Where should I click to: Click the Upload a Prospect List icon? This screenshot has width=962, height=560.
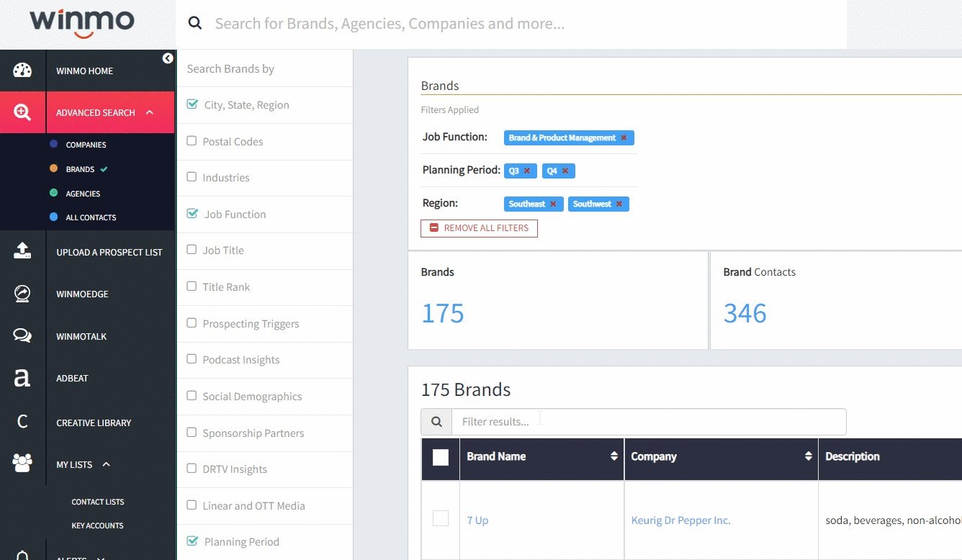22,251
